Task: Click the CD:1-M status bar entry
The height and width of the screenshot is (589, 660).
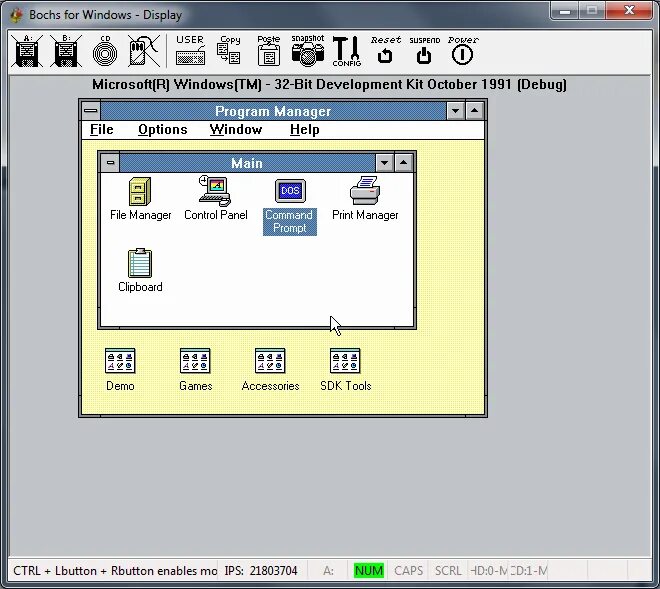Action: (x=529, y=570)
